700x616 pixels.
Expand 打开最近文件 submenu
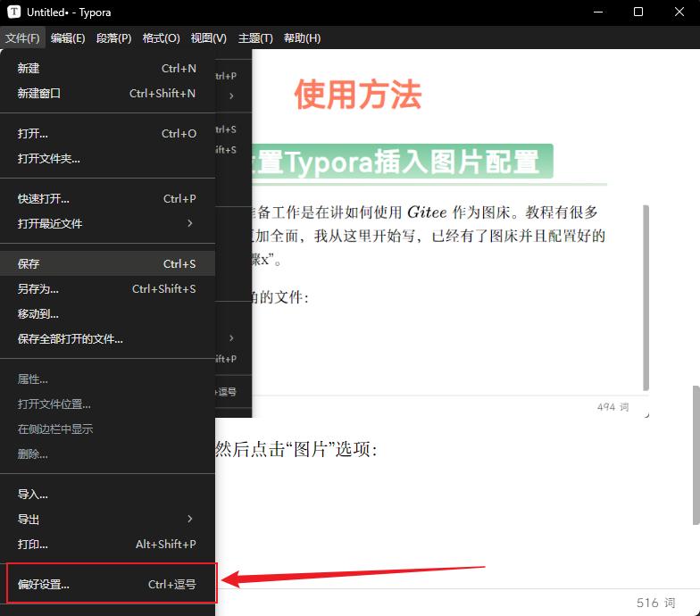point(107,223)
